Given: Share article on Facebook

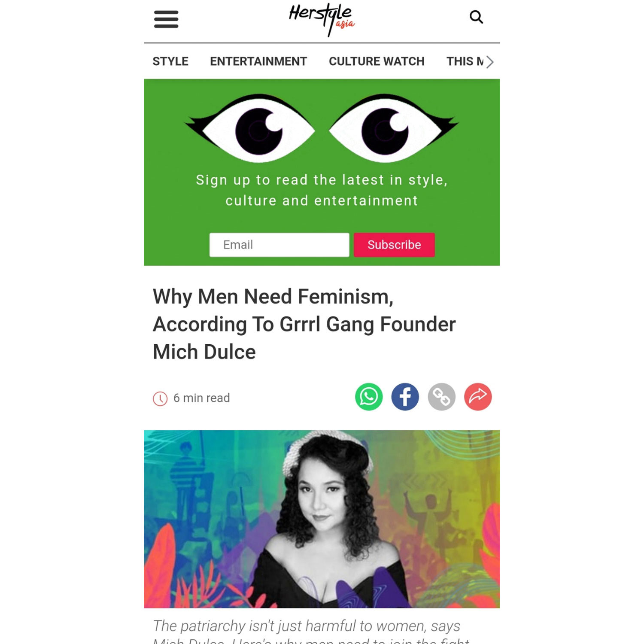Looking at the screenshot, I should tap(405, 397).
